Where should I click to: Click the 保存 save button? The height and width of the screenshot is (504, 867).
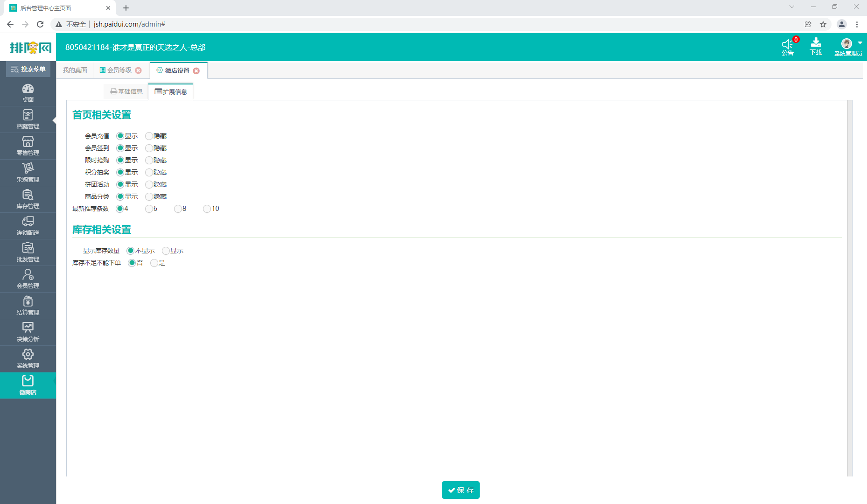(461, 490)
